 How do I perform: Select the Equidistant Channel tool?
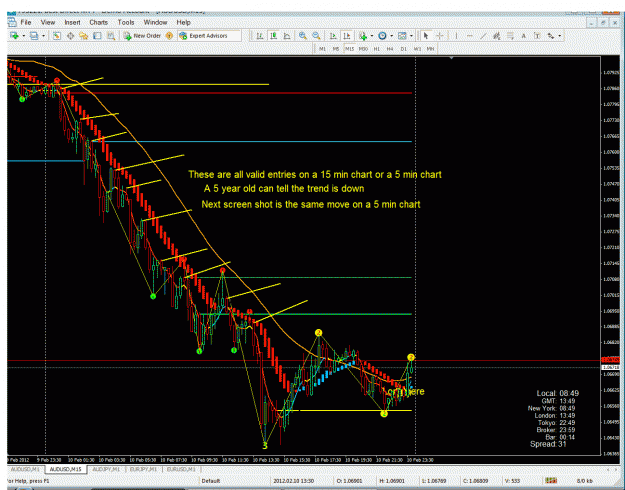(497, 36)
